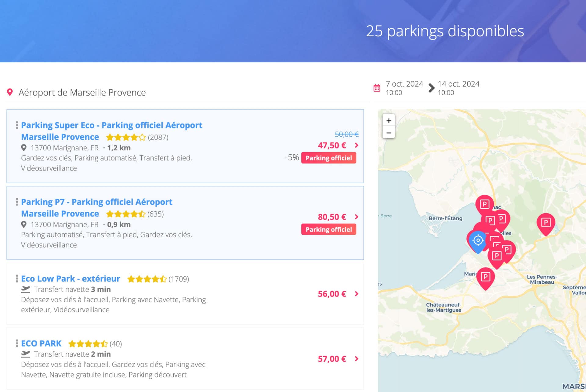Click the 25 parkings disponibles heading
Viewport: 586px width, 392px height.
pyautogui.click(x=445, y=31)
